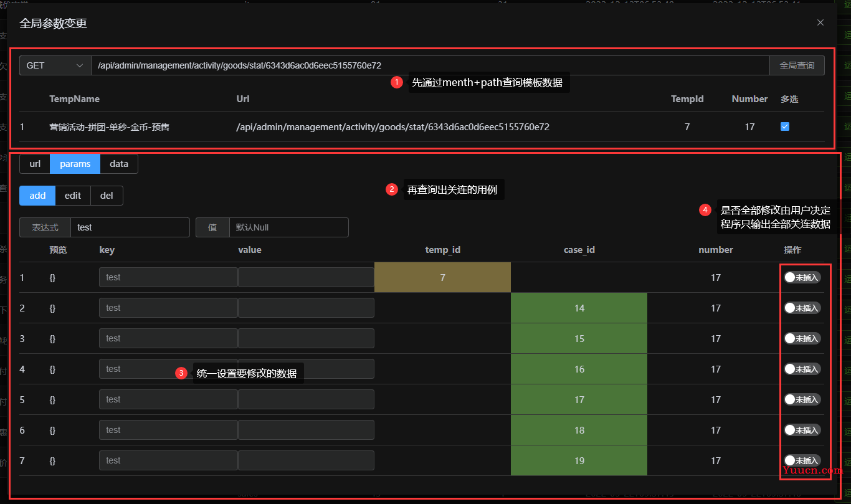
Task: Click the temp_id column header
Action: point(443,250)
